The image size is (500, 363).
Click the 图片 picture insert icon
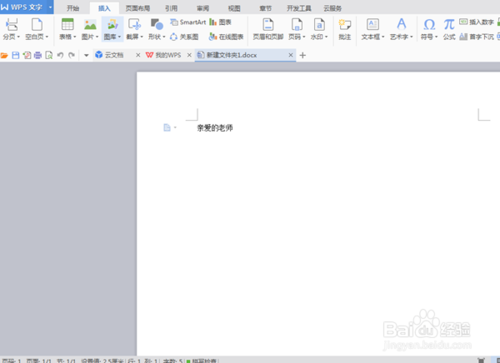pos(90,25)
